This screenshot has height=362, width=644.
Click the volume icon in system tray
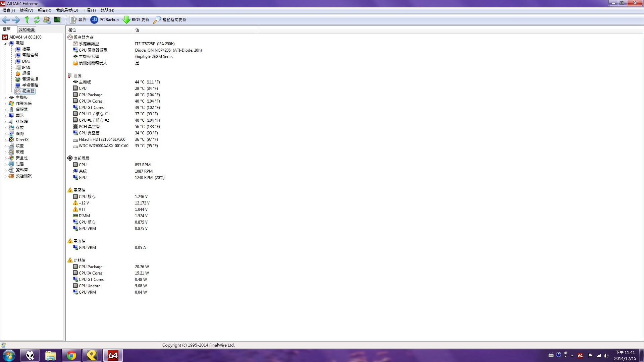pyautogui.click(x=606, y=356)
